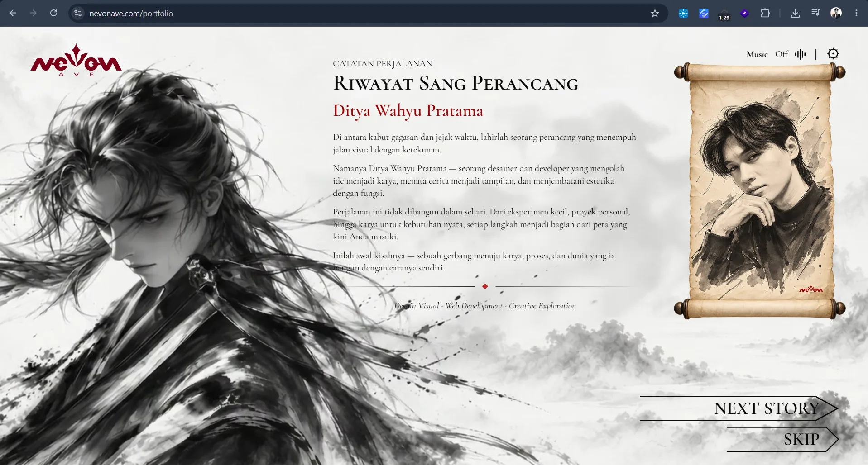This screenshot has height=465, width=868.
Task: Bookmark this page with the star icon
Action: tap(655, 13)
